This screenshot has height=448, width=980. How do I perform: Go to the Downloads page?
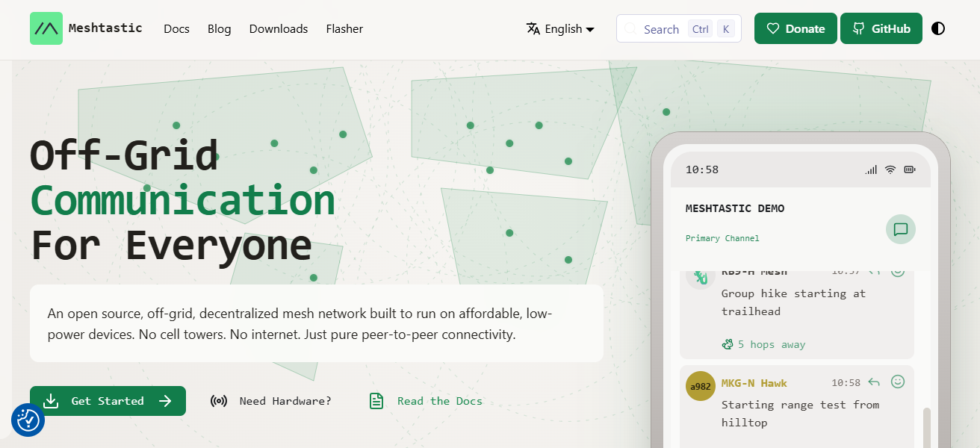(x=279, y=29)
